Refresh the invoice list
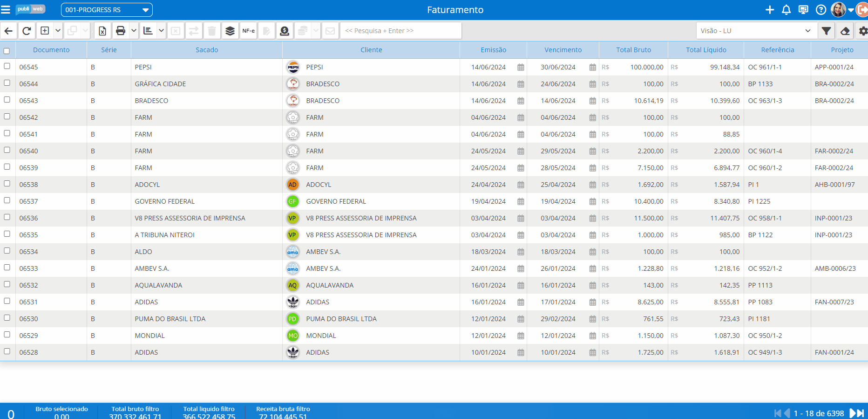The image size is (868, 419). tap(27, 31)
